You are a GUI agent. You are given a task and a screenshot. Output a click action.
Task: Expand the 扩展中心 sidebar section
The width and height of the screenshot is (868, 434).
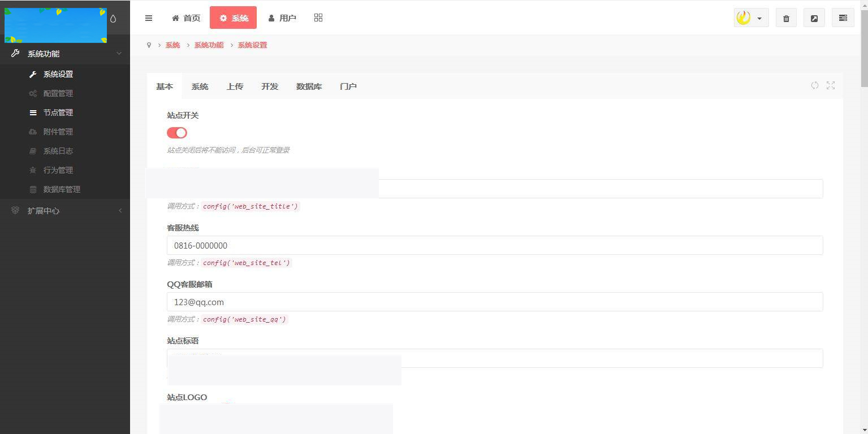(44, 211)
